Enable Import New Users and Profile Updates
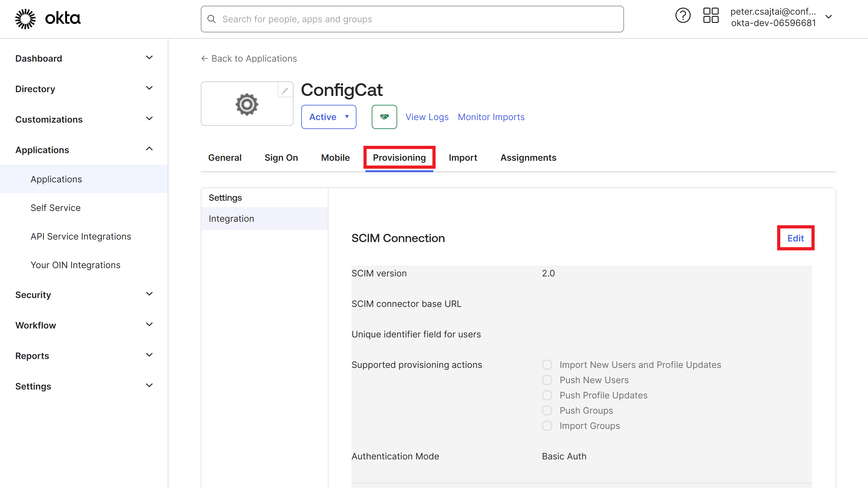The image size is (868, 488). pyautogui.click(x=546, y=365)
